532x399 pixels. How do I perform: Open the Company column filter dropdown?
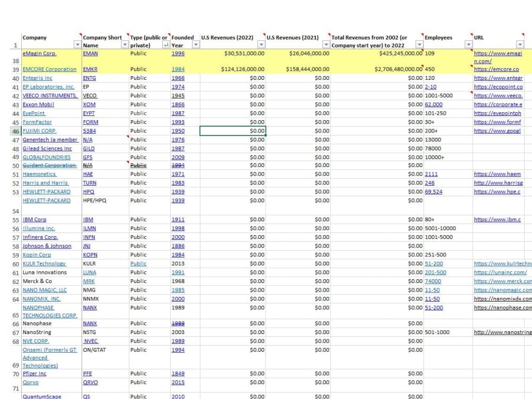tap(77, 45)
